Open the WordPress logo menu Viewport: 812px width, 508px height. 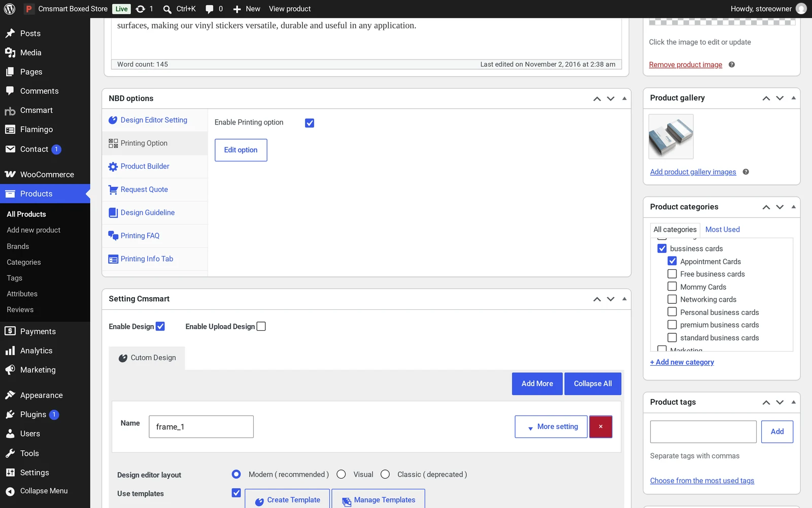tap(9, 9)
